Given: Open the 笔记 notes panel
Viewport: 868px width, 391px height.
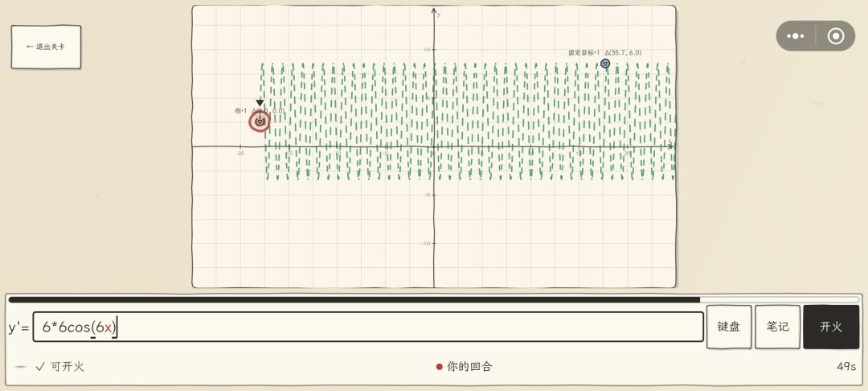Looking at the screenshot, I should click(x=777, y=327).
